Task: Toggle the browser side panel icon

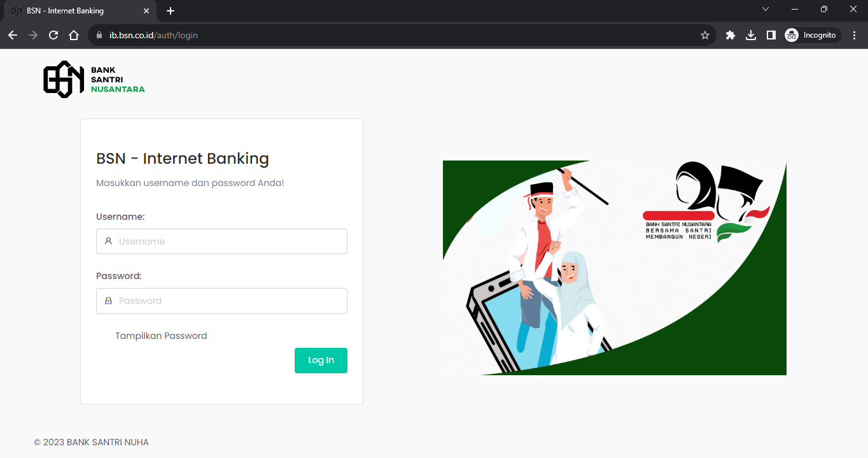Action: click(x=771, y=35)
